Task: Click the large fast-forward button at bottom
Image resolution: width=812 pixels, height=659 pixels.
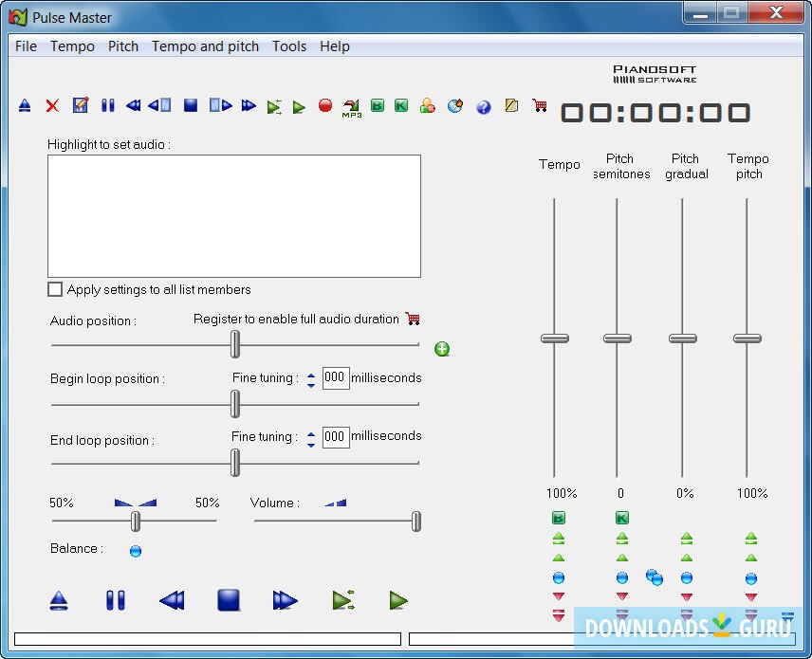Action: point(285,600)
